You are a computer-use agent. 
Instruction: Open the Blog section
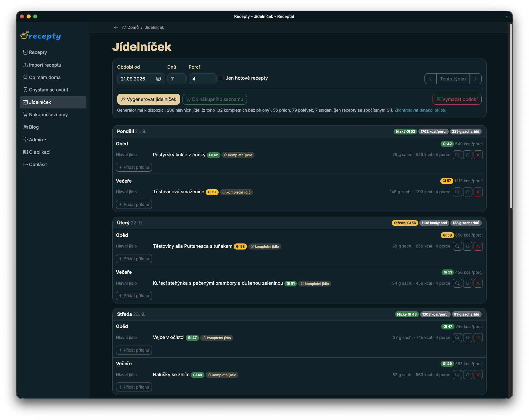53,127
